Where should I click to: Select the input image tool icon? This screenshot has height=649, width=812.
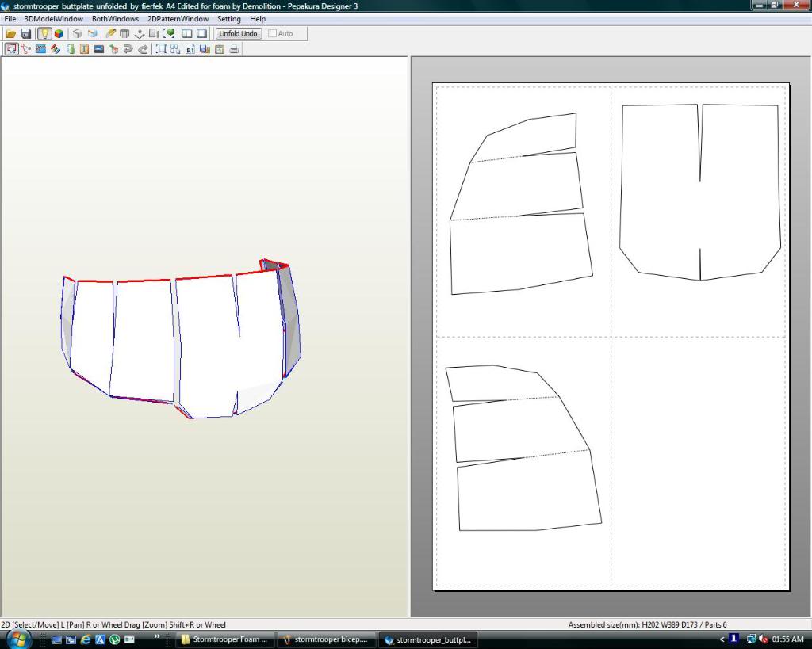[99, 49]
